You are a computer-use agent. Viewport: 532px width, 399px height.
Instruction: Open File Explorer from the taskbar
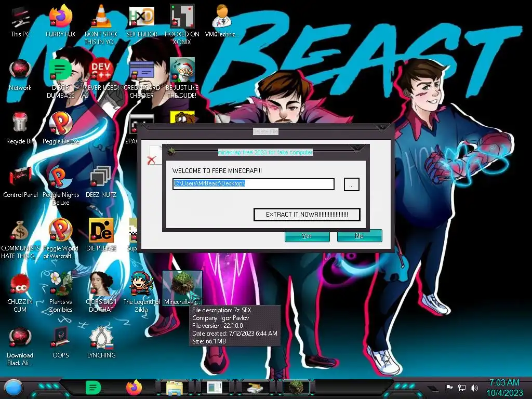pyautogui.click(x=175, y=388)
